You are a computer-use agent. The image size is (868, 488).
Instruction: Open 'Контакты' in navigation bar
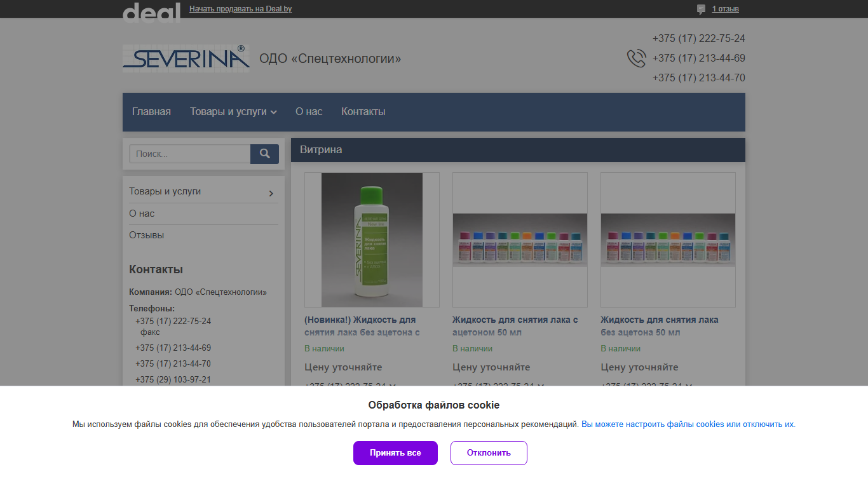click(363, 112)
